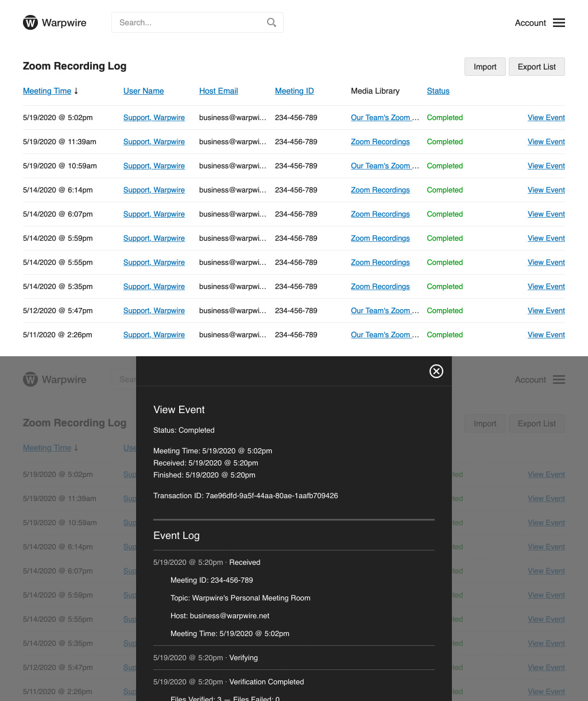This screenshot has height=701, width=588.
Task: Click "Topic: Warpwire's Personal Meeting Room" in Event Log
Action: click(x=240, y=598)
